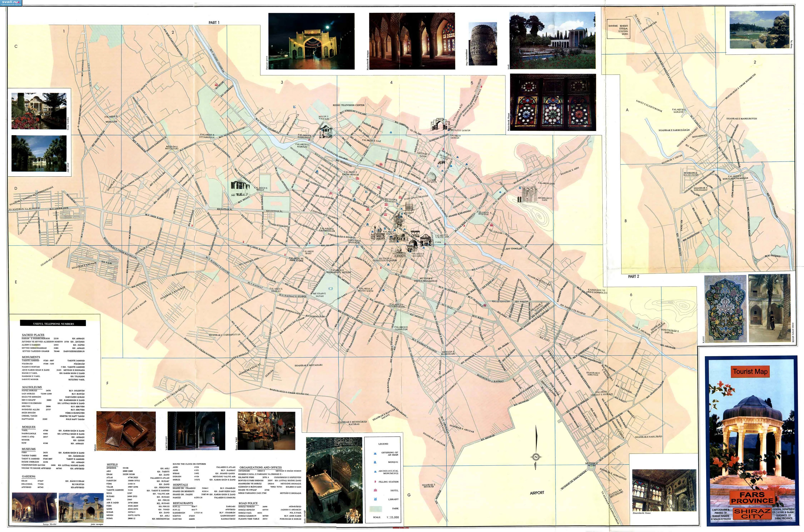This screenshot has width=804, height=532.
Task: Click the Offspring of an Iman legend icon
Action: [x=375, y=454]
